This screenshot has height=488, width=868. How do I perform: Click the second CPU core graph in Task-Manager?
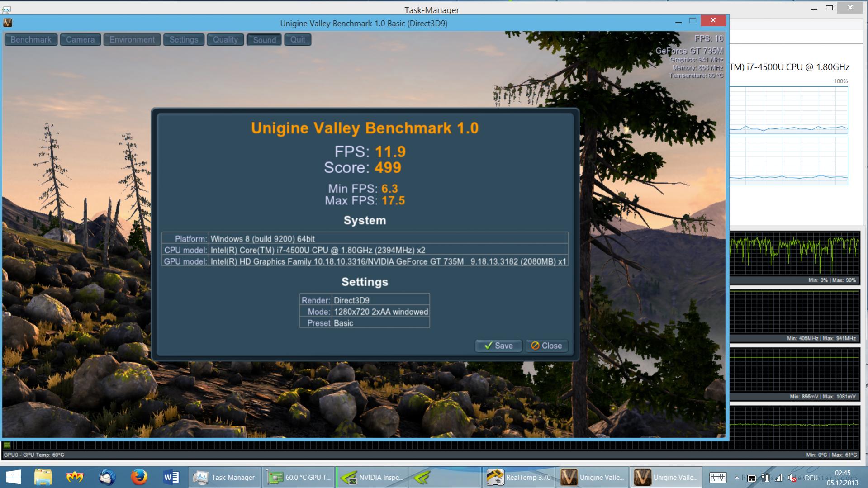pos(789,161)
